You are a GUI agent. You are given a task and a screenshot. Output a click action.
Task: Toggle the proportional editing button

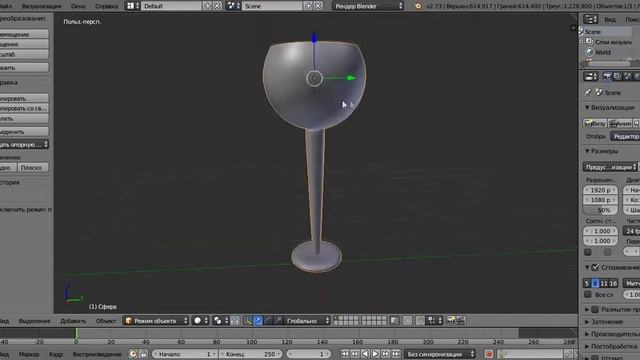pyautogui.click(x=407, y=321)
